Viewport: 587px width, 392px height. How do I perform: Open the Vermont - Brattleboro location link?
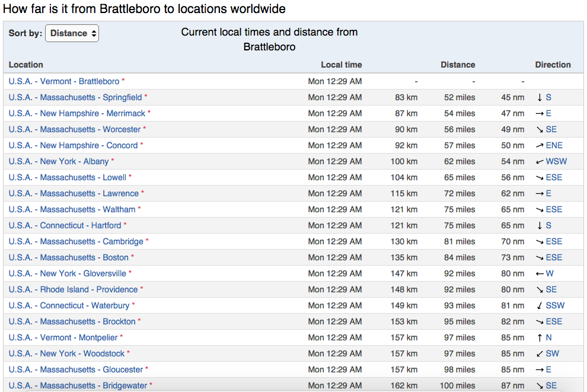coord(64,81)
